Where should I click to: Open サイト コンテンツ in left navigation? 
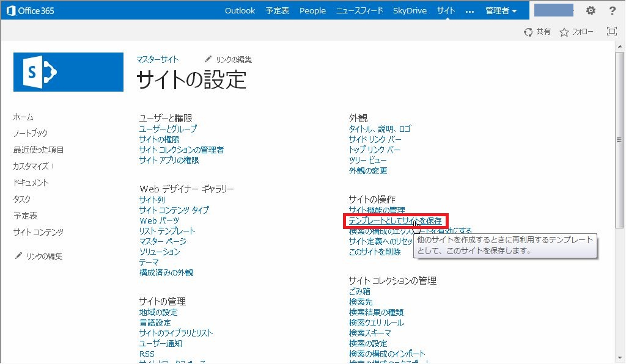pos(39,232)
